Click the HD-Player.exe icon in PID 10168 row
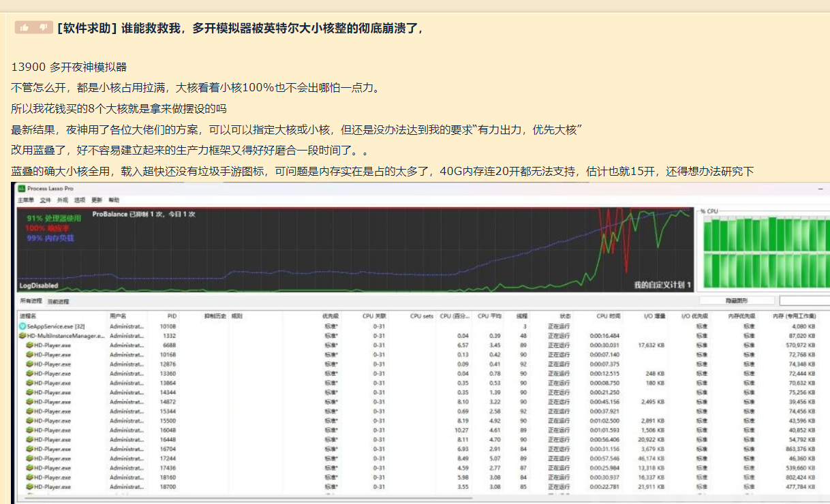This screenshot has width=830, height=504. 30,355
